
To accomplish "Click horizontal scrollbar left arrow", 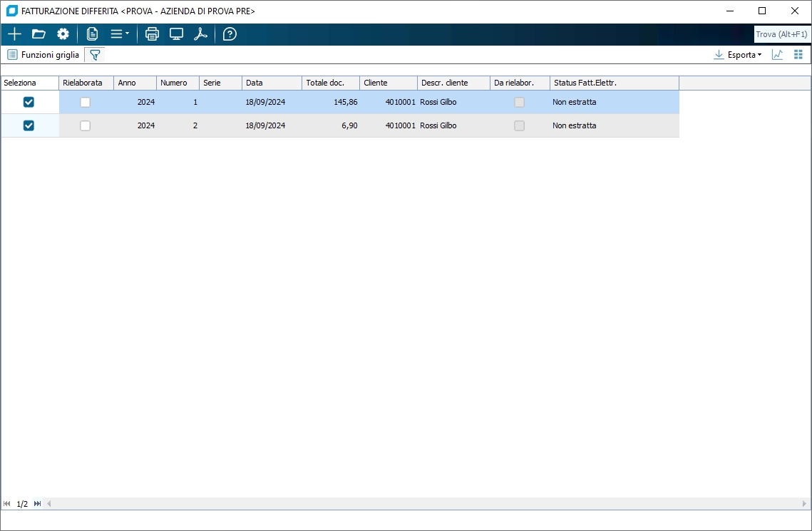I will coord(48,504).
